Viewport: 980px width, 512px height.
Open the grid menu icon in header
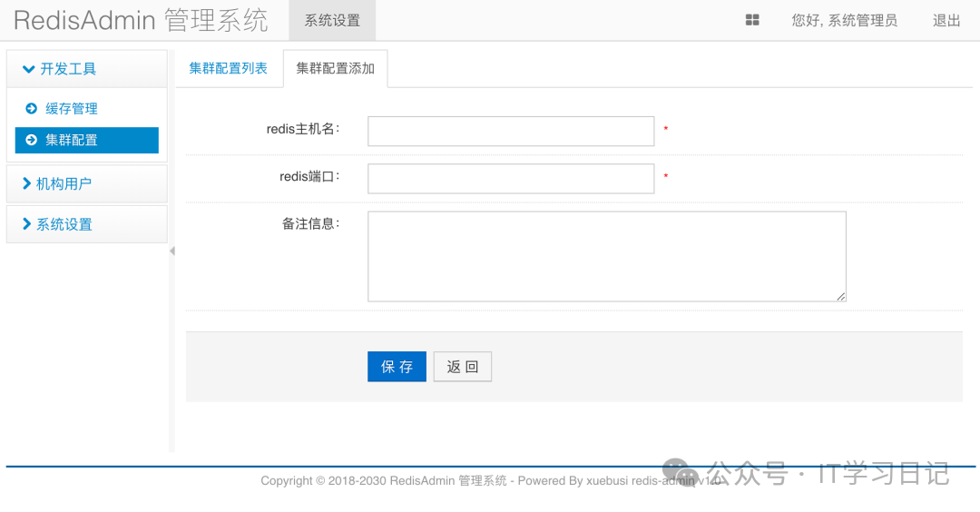click(x=752, y=20)
